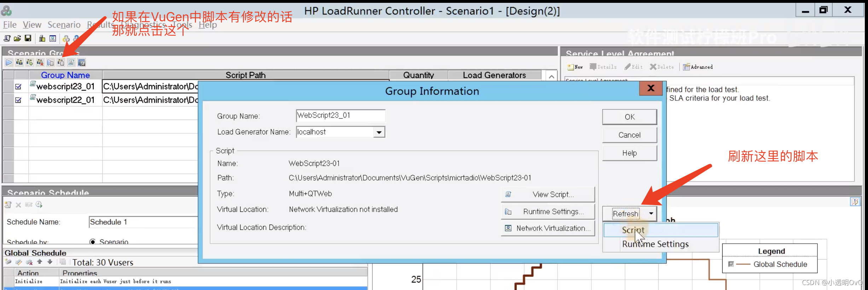Close the Group Information dialog with the red X
868x290 pixels.
click(651, 88)
